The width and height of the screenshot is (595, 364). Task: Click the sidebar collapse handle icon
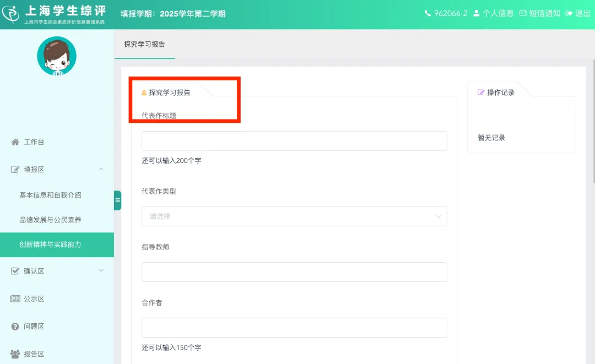[118, 200]
